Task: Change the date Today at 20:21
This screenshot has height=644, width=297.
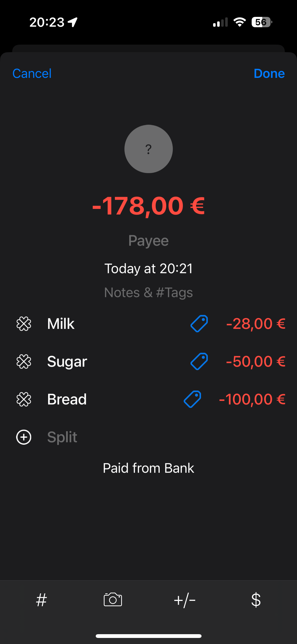Action: pos(148,268)
